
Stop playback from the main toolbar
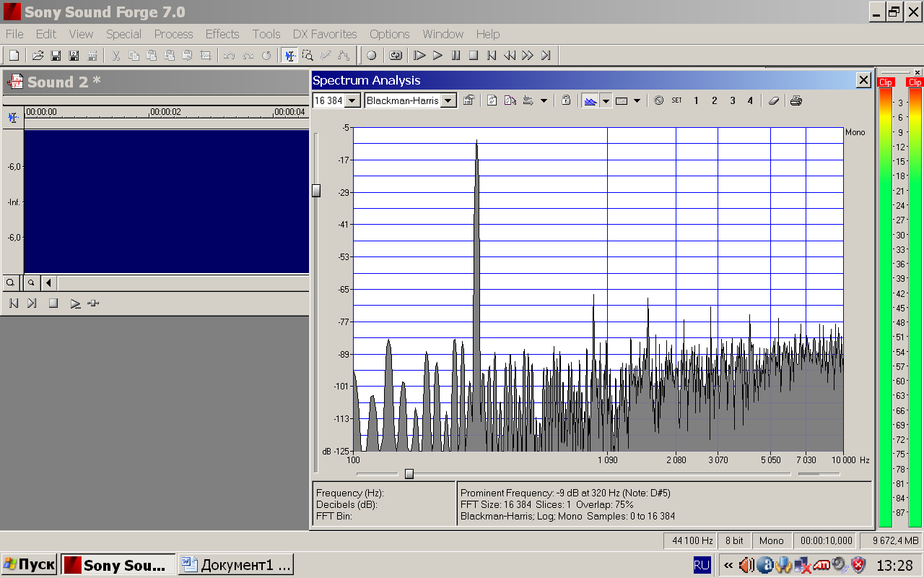click(x=474, y=56)
